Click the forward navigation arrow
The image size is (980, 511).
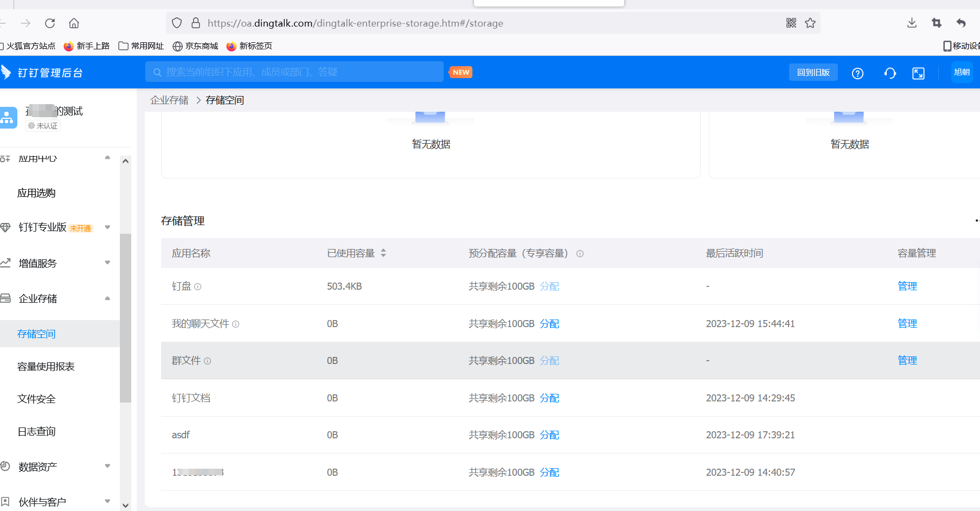point(25,23)
